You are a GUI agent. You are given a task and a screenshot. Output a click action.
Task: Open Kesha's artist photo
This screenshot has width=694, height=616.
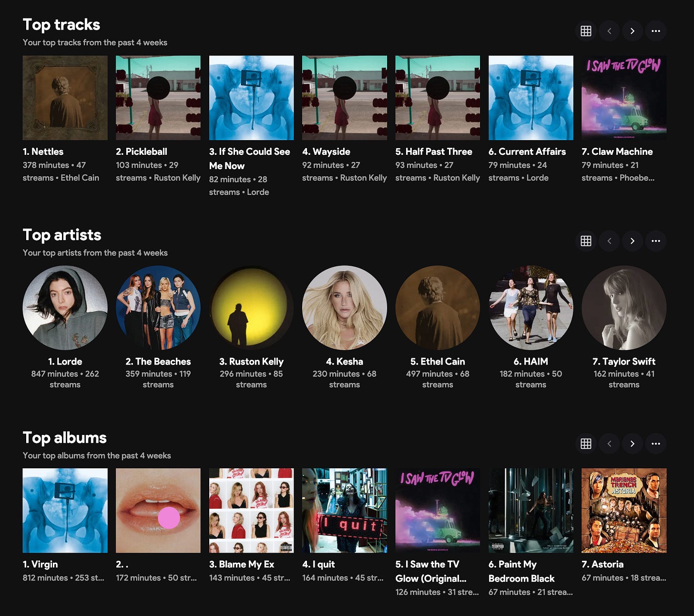coord(345,308)
